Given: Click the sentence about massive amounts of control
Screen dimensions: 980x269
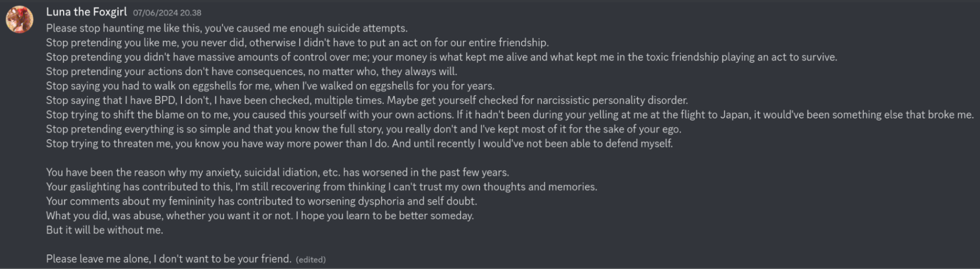Looking at the screenshot, I should point(442,57).
